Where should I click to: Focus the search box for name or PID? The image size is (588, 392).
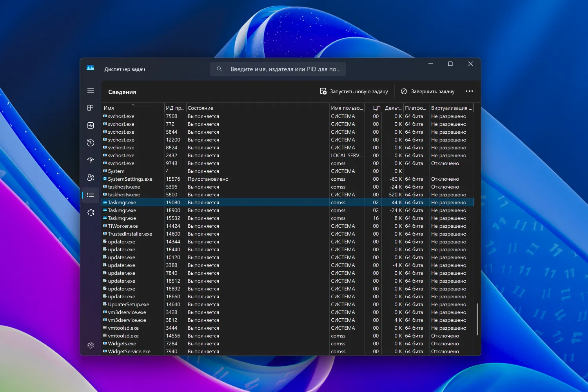click(278, 69)
